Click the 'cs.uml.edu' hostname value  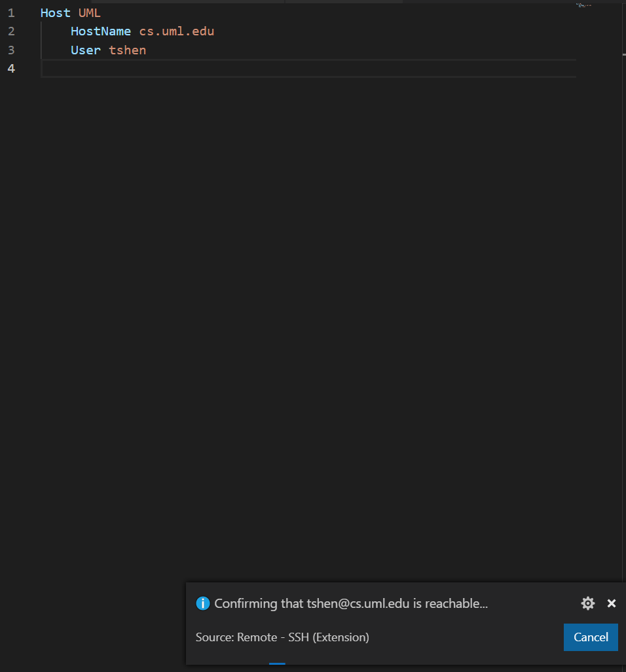point(176,31)
